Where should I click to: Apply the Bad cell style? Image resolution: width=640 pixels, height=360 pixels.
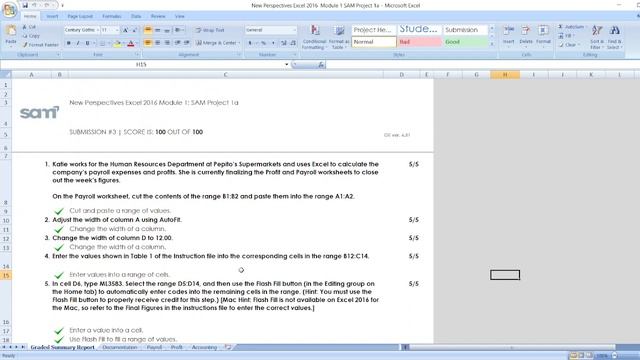(x=419, y=42)
